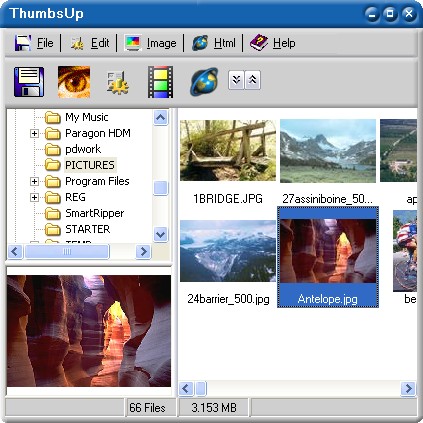The height and width of the screenshot is (423, 423).
Task: Click the File menu's floppy icon
Action: pyautogui.click(x=23, y=43)
